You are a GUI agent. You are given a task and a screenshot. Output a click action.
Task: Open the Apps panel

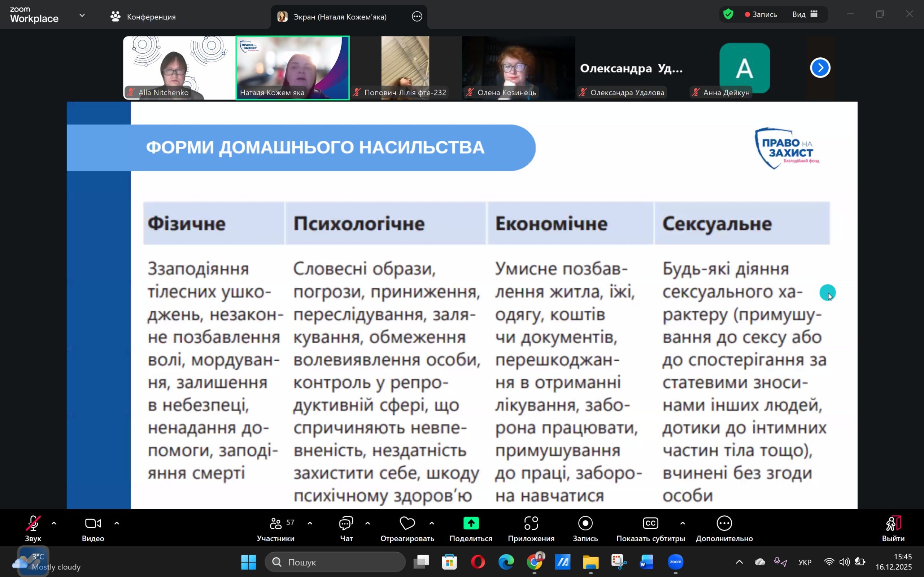531,528
